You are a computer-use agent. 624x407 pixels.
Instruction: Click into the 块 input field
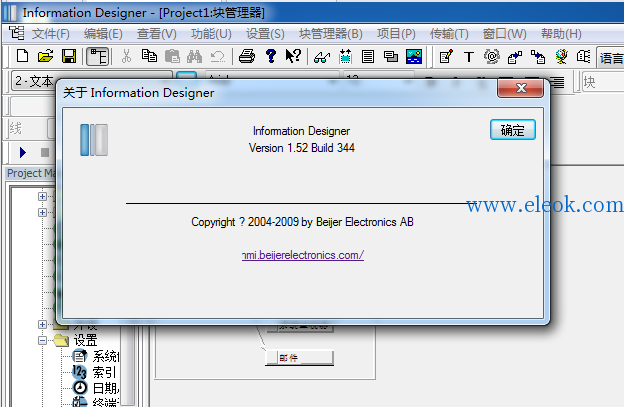603,82
